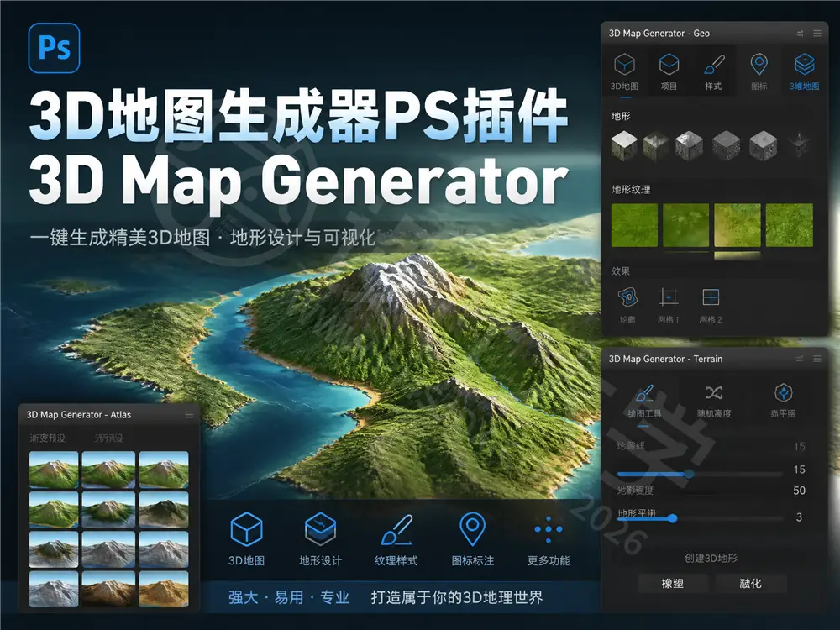The height and width of the screenshot is (630, 840).
Task: Click the 融化 button in Terrain panel
Action: click(x=750, y=584)
